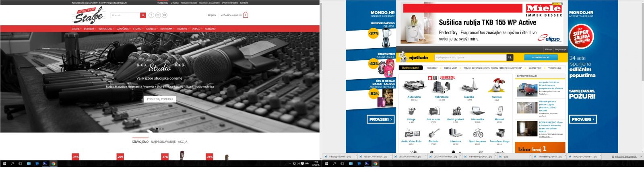Open Informatika laptop icon
644x181 pixels.
(x=477, y=111)
